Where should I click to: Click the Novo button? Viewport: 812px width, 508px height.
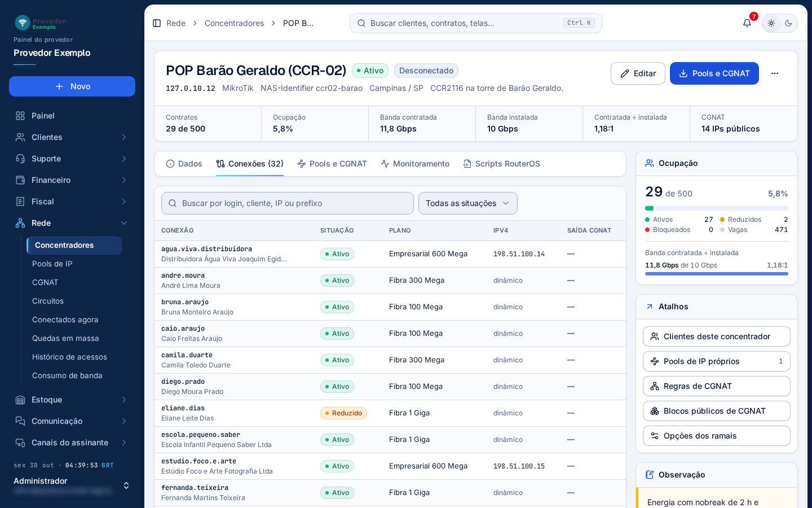tap(72, 86)
